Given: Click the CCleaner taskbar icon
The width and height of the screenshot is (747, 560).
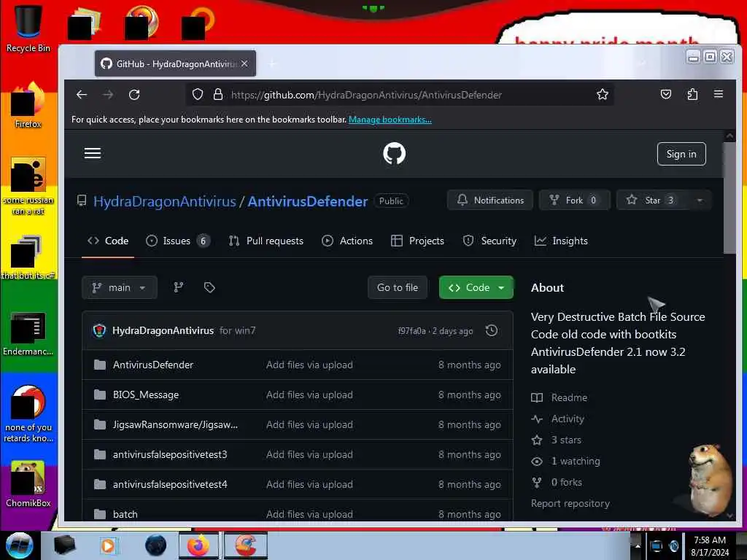Looking at the screenshot, I should [245, 545].
